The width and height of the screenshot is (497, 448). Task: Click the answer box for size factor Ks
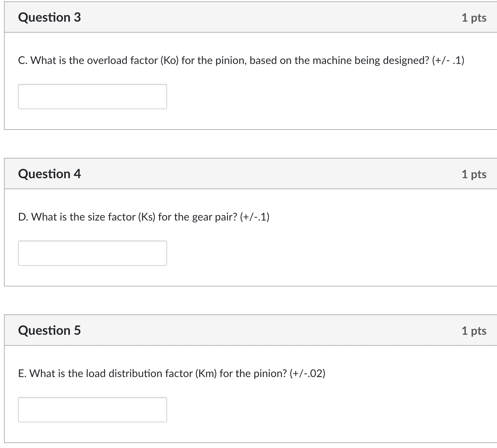pos(92,253)
